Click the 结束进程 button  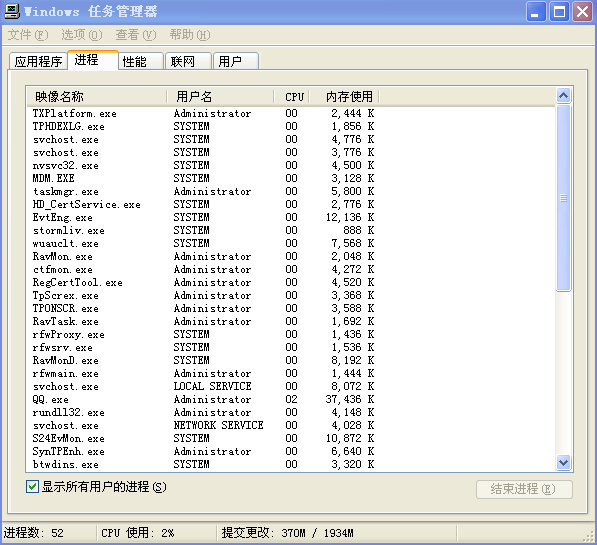524,489
